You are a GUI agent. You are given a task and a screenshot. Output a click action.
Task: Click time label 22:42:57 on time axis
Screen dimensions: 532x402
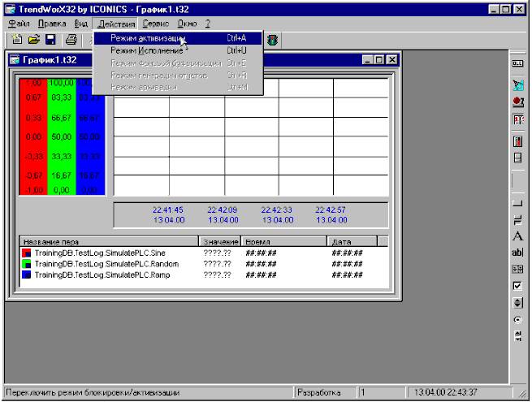[x=331, y=210]
